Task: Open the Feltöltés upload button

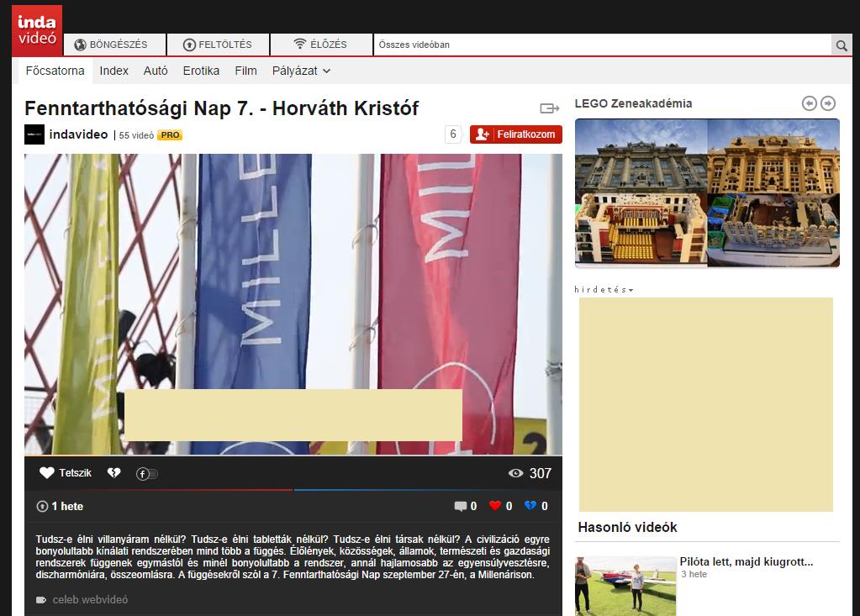Action: (x=219, y=45)
